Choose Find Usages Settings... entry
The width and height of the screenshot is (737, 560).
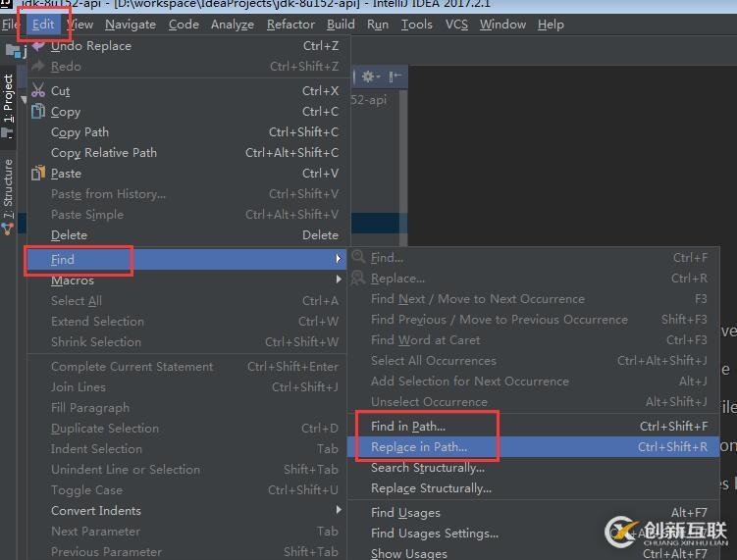tap(534, 534)
